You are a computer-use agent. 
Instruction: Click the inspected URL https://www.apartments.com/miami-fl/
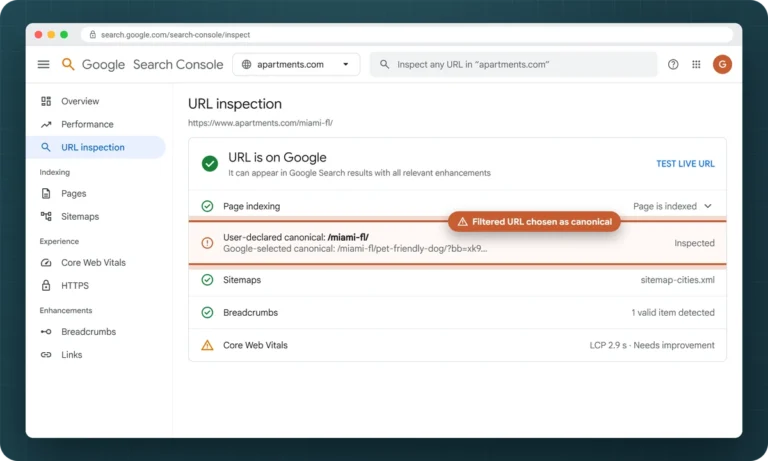point(261,123)
